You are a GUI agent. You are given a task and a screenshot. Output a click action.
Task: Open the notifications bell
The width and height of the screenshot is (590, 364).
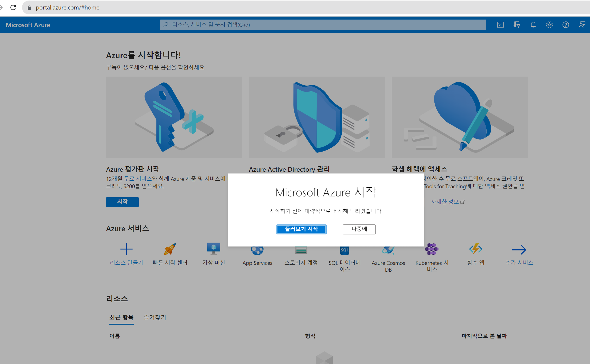point(533,25)
